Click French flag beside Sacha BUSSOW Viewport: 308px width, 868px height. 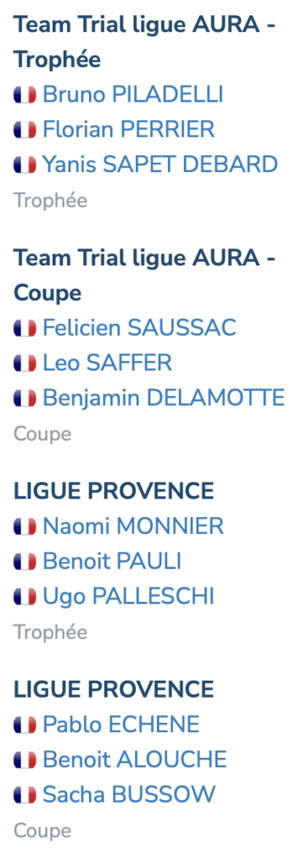point(25,795)
